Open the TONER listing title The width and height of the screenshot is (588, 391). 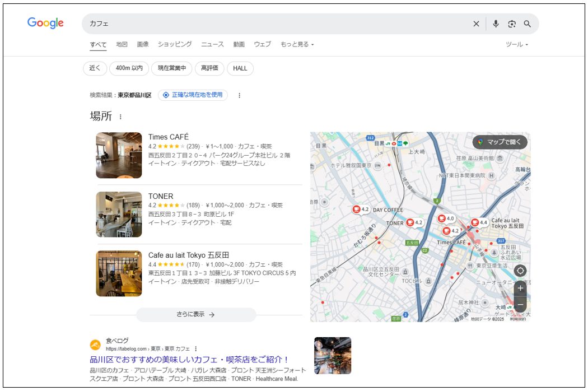coord(161,196)
